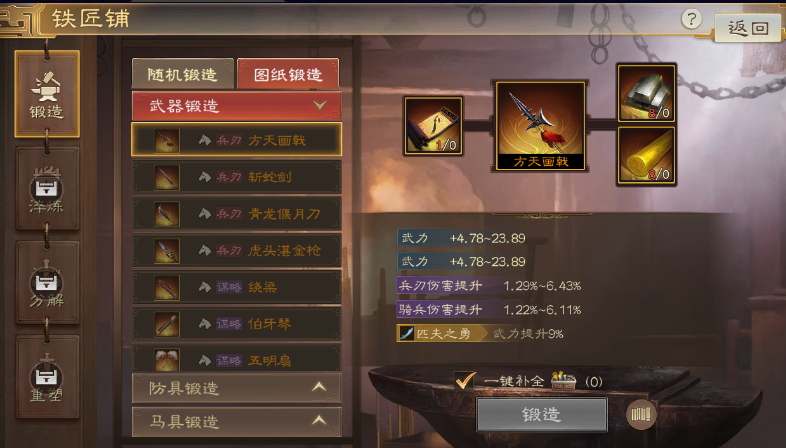
Task: Select 青龙偃月刀 in weapon list
Action: [x=236, y=214]
